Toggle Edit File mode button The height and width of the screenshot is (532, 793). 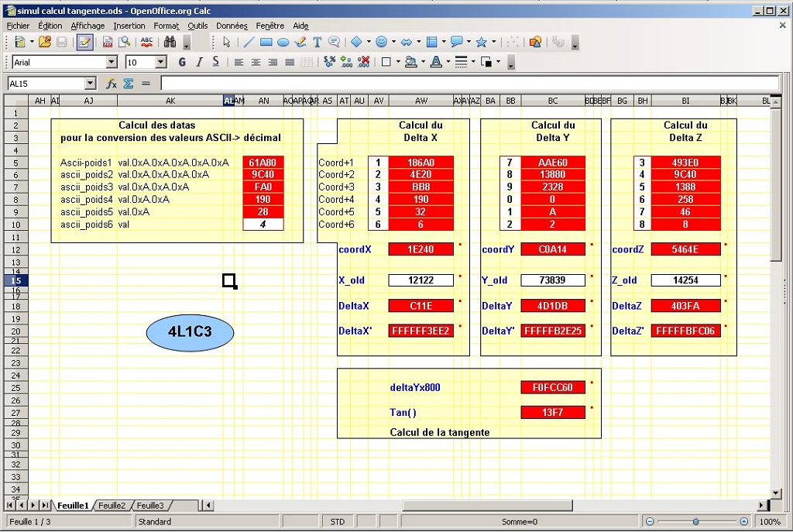tap(84, 42)
